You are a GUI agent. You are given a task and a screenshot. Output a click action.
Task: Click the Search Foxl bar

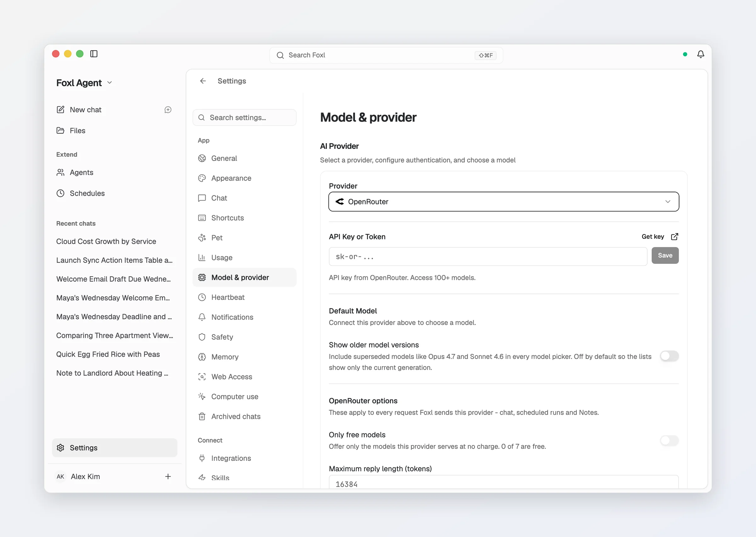click(x=386, y=55)
